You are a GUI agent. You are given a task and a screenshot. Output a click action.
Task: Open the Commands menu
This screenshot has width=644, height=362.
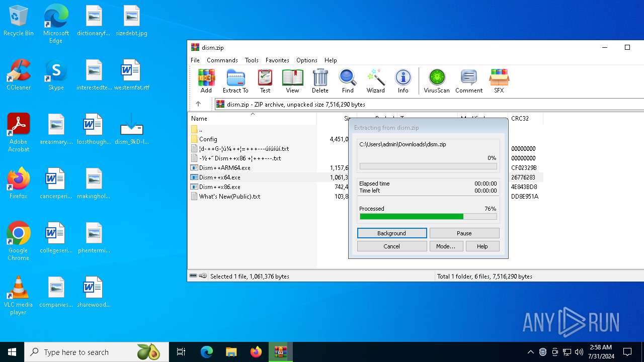[222, 60]
